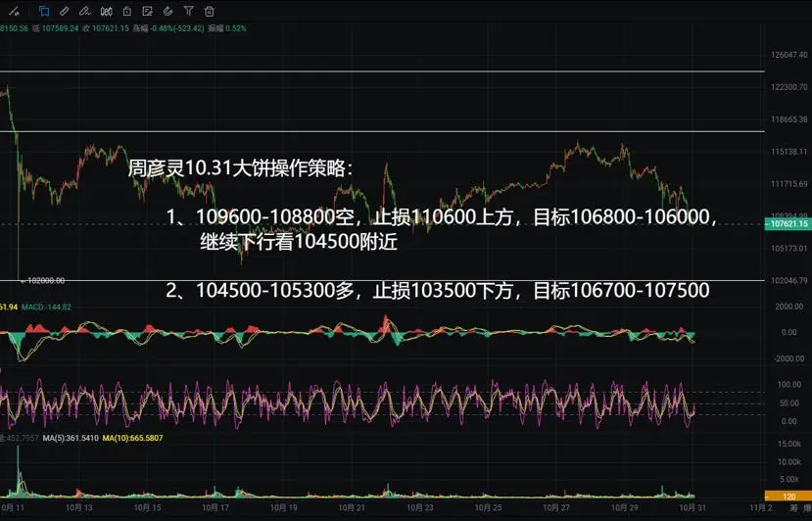The width and height of the screenshot is (812, 521).
Task: Choose the freehand pencil drawing tool
Action: [85, 11]
